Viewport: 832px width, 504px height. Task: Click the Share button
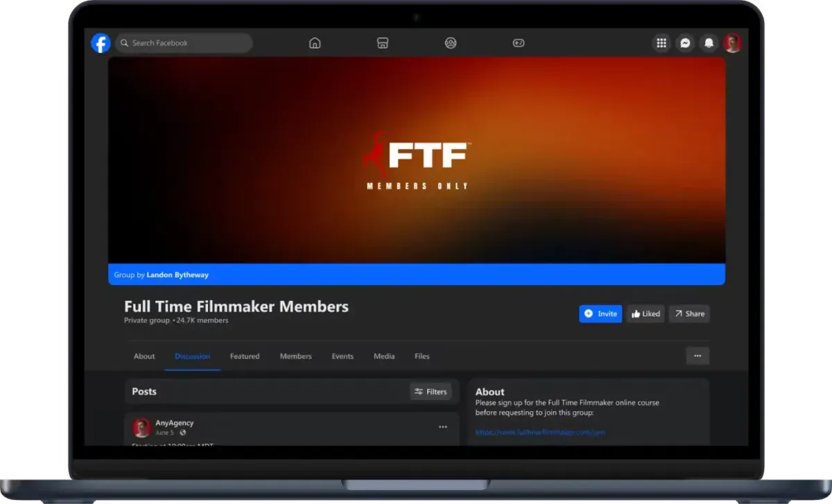click(x=689, y=314)
